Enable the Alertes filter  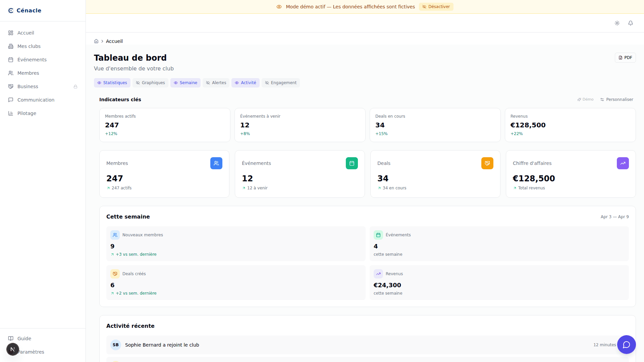[216, 82]
